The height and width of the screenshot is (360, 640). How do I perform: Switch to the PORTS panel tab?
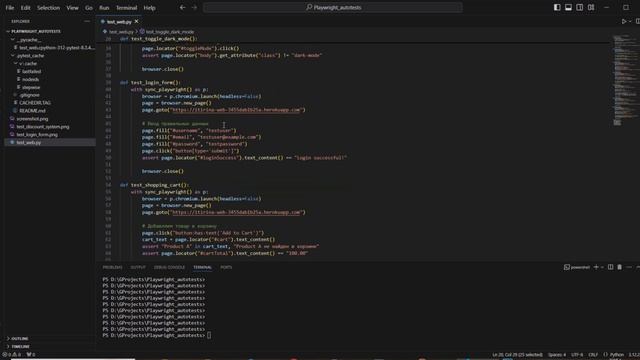pos(226,267)
